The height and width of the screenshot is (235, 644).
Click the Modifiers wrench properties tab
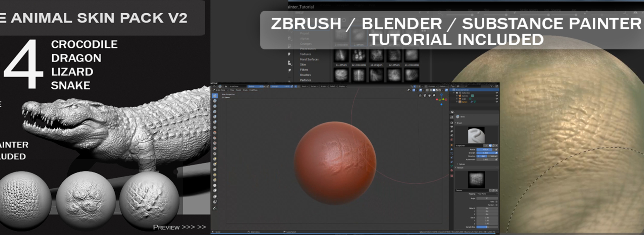tap(452, 149)
